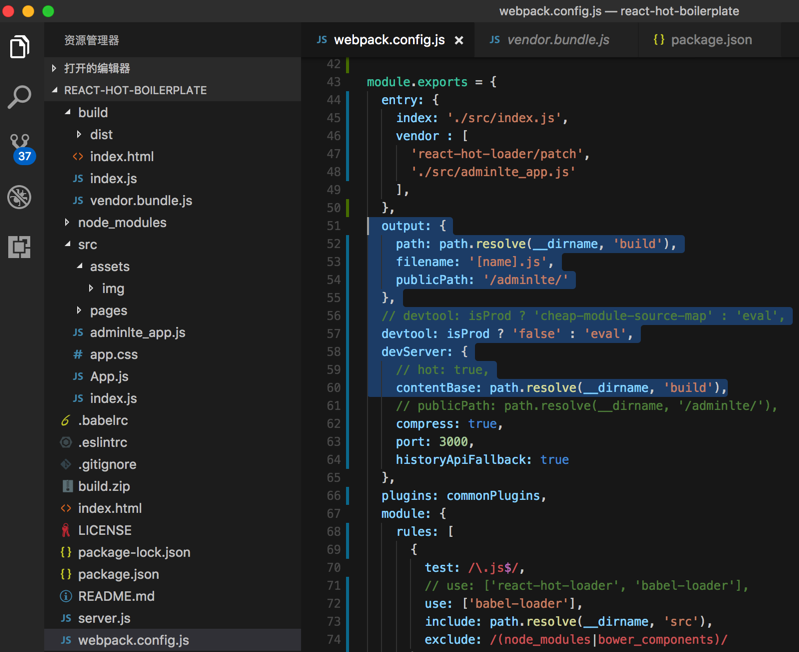
Task: Expand the pages folder
Action: coord(107,310)
